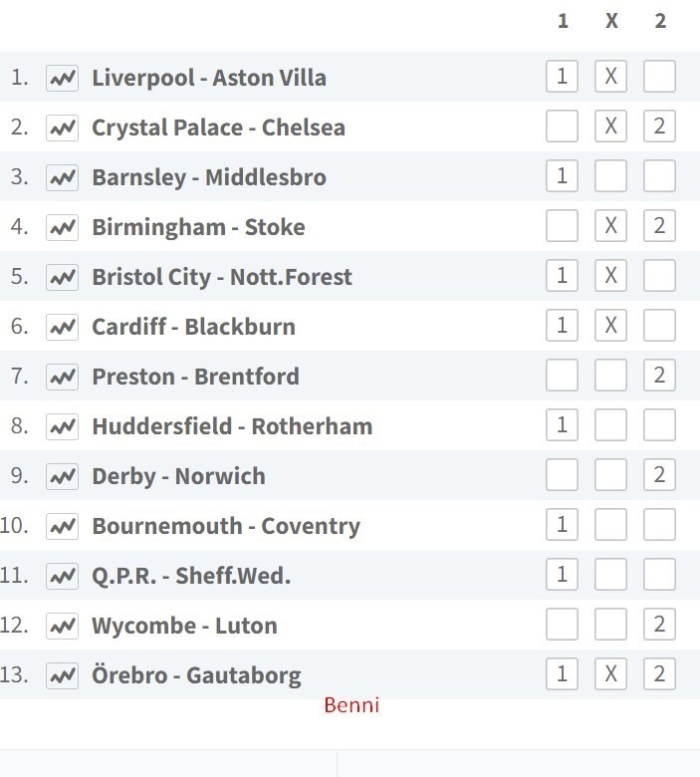Select the Preston - Brentford match title
This screenshot has height=777, width=700.
pyautogui.click(x=196, y=377)
